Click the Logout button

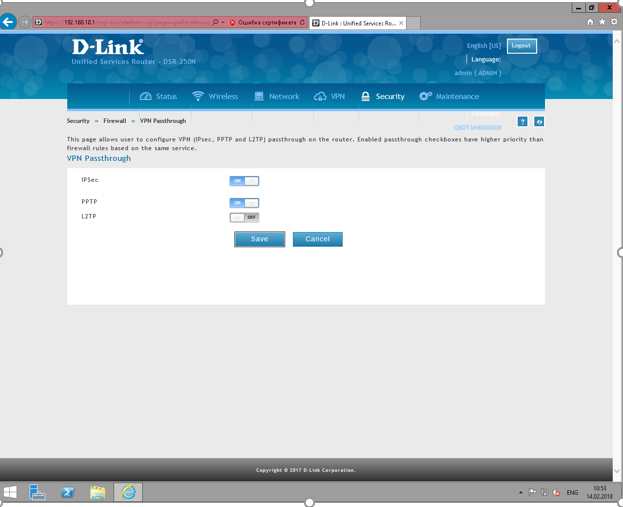tap(522, 46)
